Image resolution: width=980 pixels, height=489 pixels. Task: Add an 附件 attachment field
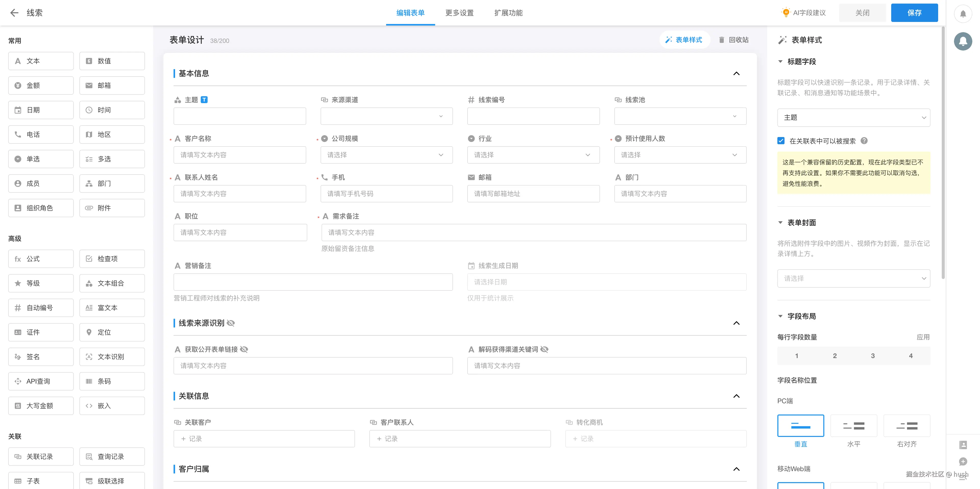click(x=112, y=208)
